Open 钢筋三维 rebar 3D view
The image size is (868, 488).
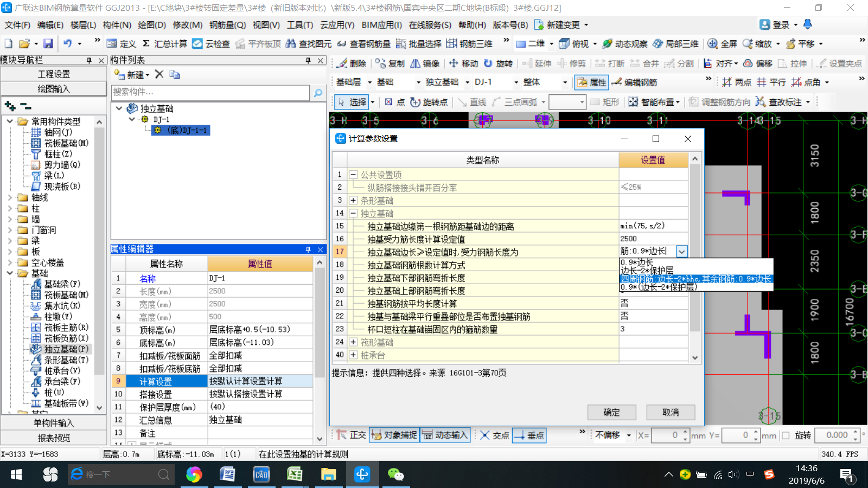tap(469, 43)
